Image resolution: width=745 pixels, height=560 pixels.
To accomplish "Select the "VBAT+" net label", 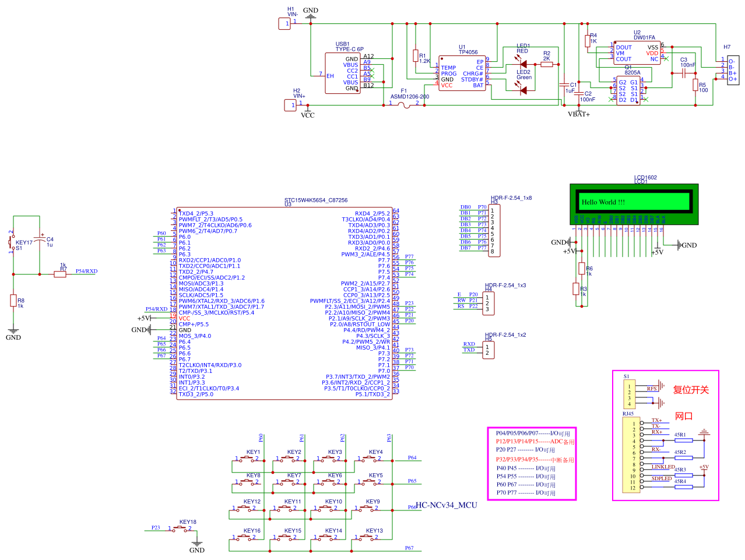I will point(579,114).
